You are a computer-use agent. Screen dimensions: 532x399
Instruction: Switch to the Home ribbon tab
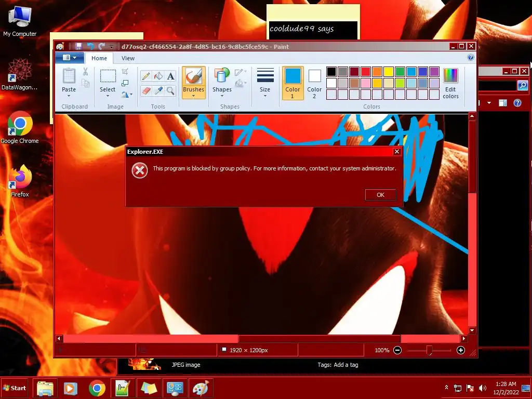tap(99, 58)
